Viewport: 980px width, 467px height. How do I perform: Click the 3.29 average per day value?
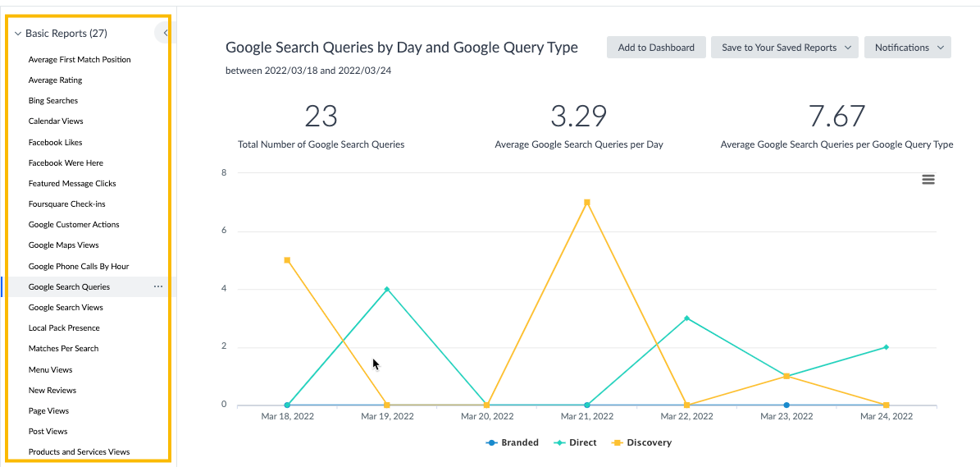(x=579, y=117)
